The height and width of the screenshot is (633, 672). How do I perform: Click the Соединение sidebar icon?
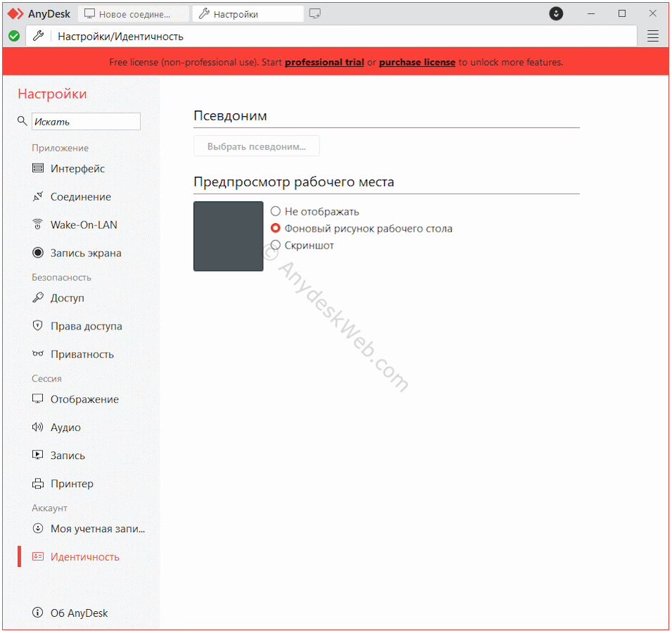[x=38, y=196]
